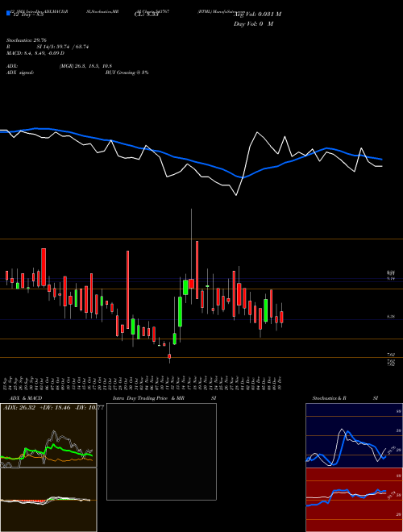Click the 'ADX & MACD' panel title
Screen dimensions: 403x532
click(x=26, y=398)
